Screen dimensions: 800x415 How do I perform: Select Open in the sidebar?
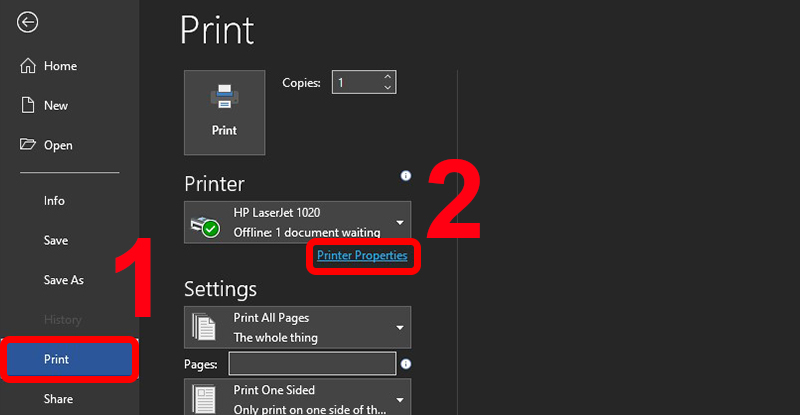point(58,145)
